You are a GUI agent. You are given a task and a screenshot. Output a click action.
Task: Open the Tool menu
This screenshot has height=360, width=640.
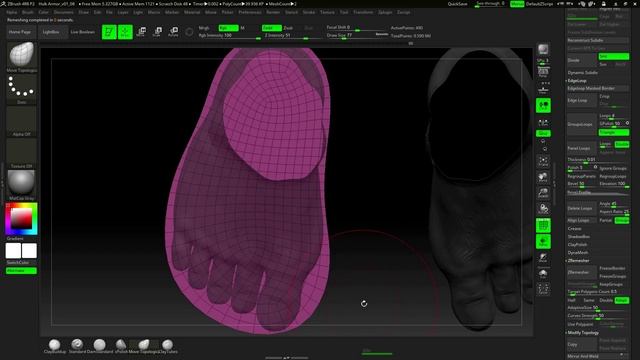[x=344, y=12]
